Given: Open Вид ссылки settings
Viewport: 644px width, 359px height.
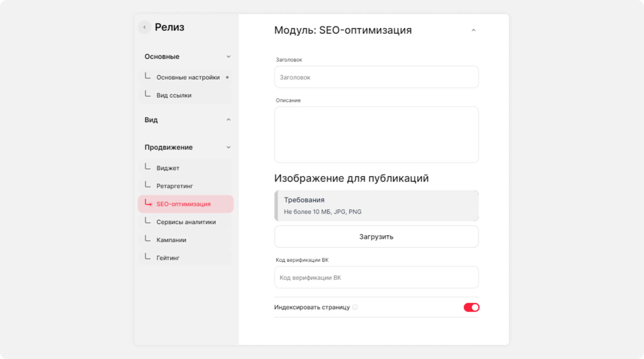Looking at the screenshot, I should click(174, 95).
